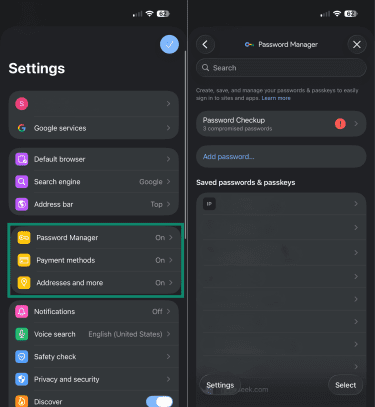Tap the Search engine magnifier icon
Image resolution: width=375 pixels, height=407 pixels.
[x=22, y=182]
